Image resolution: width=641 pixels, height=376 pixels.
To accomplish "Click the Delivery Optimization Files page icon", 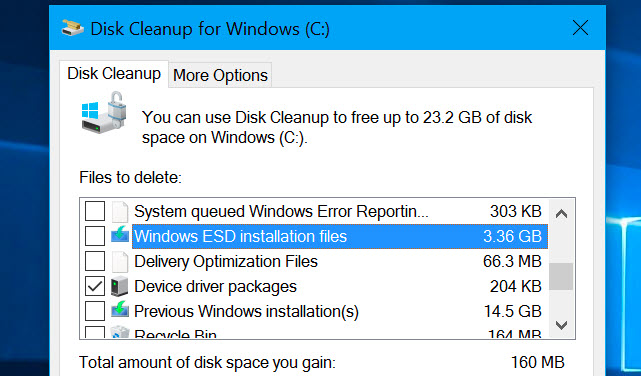I will coord(120,262).
